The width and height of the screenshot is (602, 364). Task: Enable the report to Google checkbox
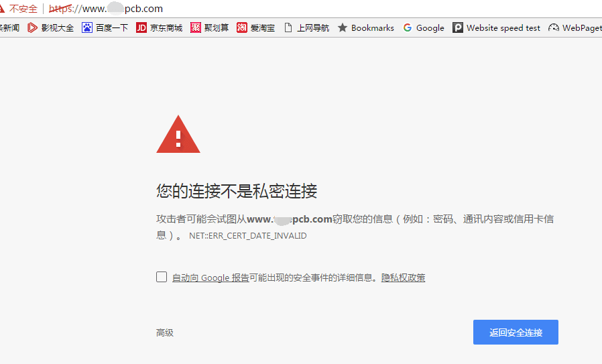pos(162,277)
